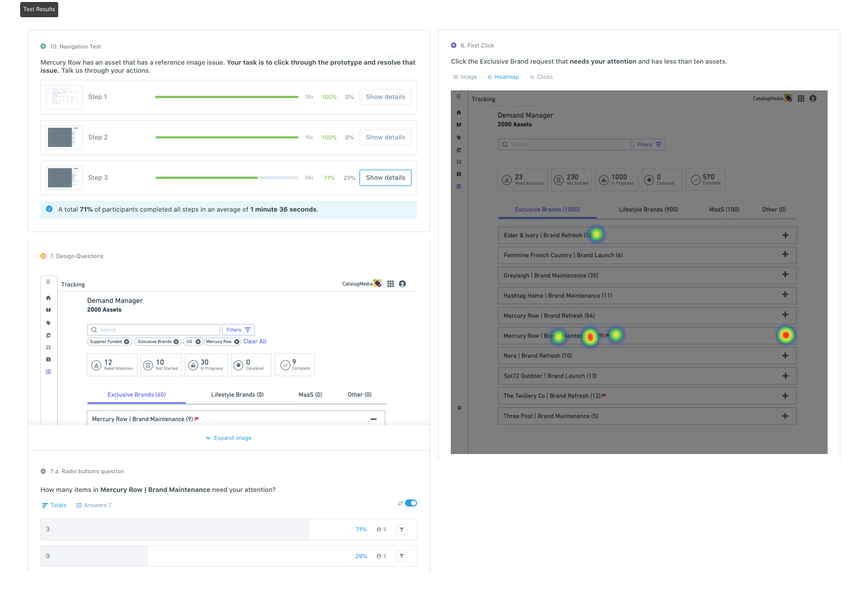Click the hamburger menu icon in Design Questions sidebar
Viewport: 868px width, 601px height.
pos(48,282)
